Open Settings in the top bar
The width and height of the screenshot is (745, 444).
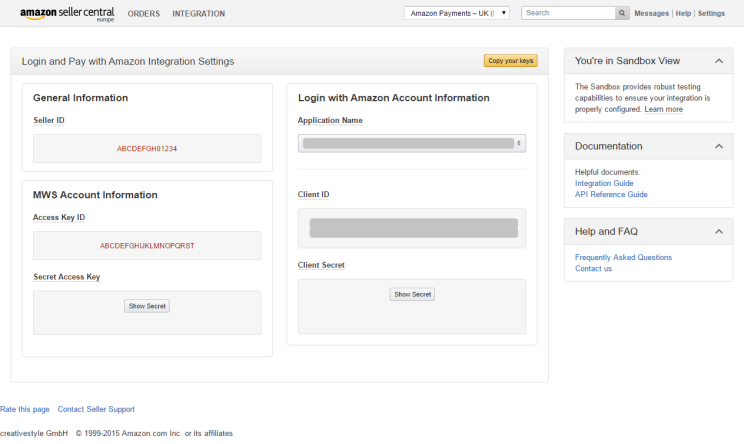pos(711,13)
